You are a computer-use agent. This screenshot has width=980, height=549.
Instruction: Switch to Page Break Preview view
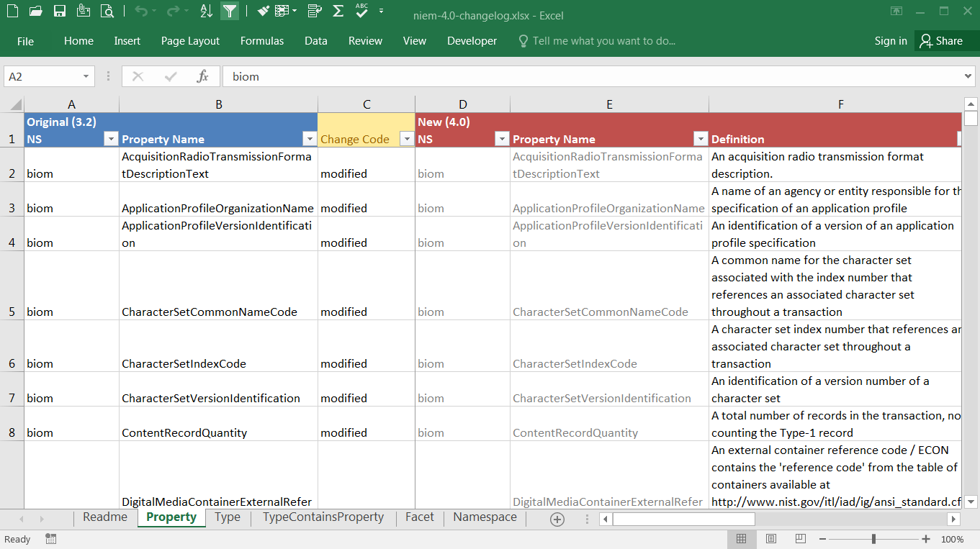pos(801,539)
